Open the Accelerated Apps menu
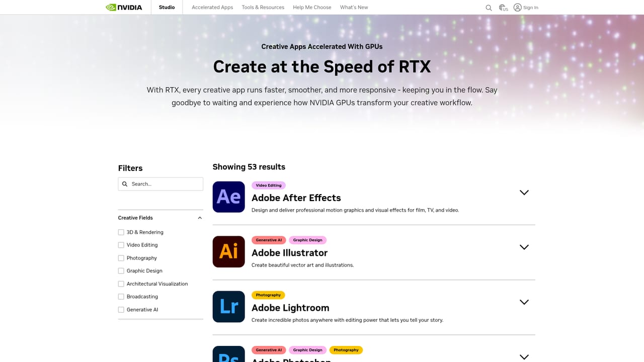The width and height of the screenshot is (644, 362). (212, 8)
